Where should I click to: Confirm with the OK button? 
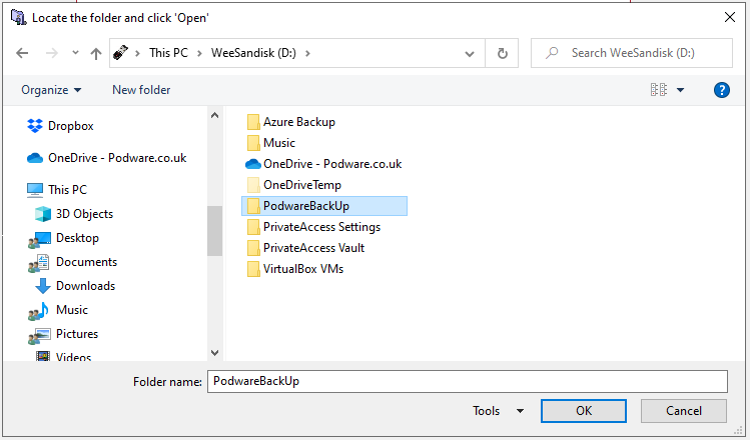(584, 411)
